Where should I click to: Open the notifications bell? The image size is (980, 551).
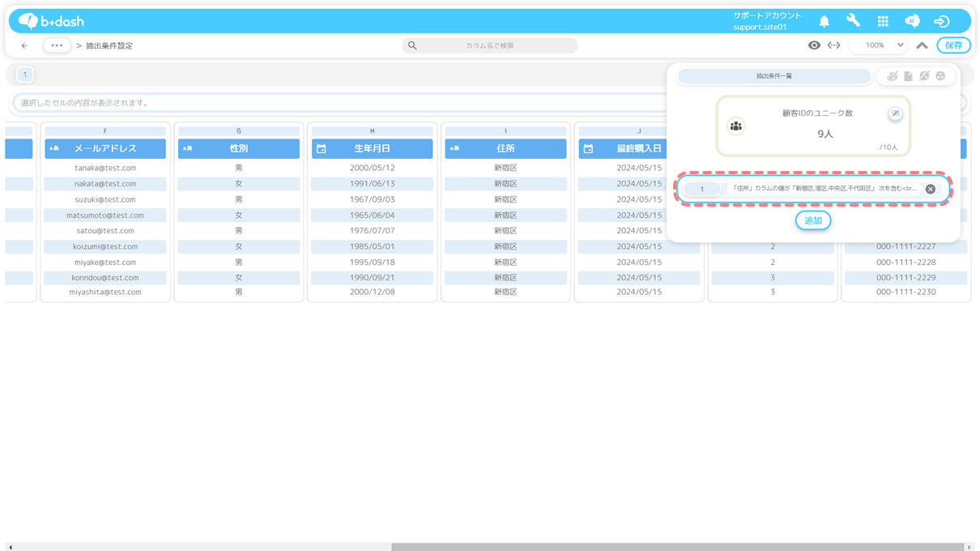(824, 22)
